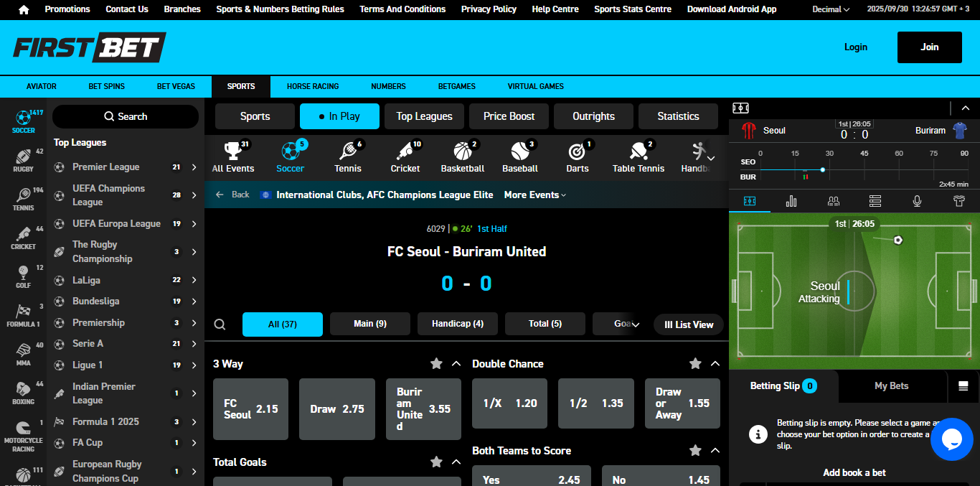980x486 pixels.
Task: Open the Horse Racing menu item
Action: (x=313, y=86)
